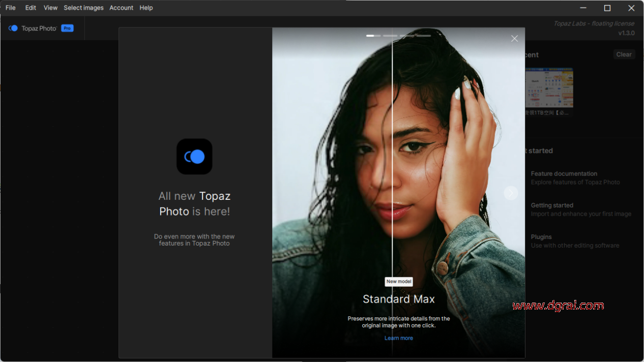Viewport: 644px width, 362px height.
Task: Click the New model badge
Action: point(399,281)
